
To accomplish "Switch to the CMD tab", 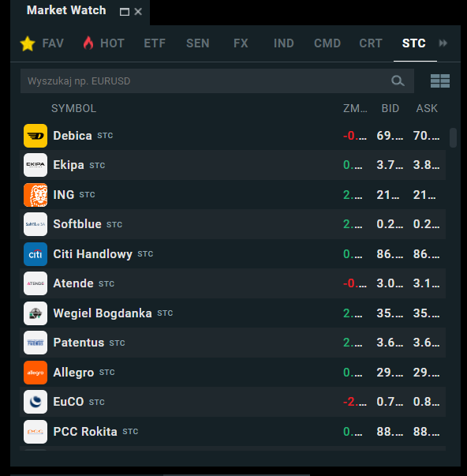I will [x=327, y=43].
